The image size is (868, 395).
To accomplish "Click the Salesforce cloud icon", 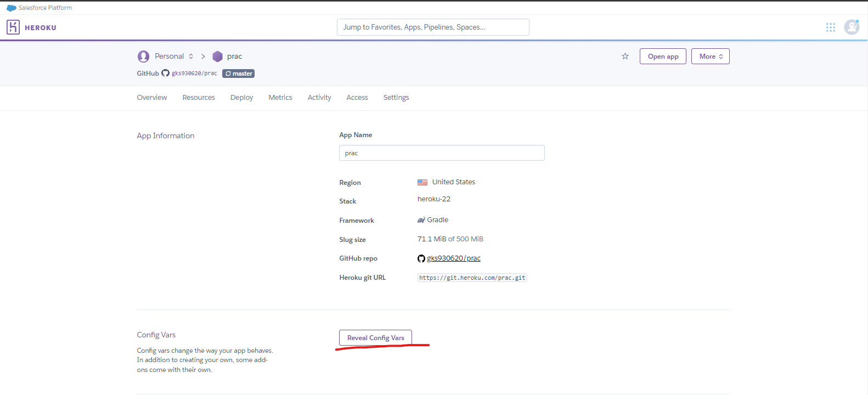I will [11, 8].
